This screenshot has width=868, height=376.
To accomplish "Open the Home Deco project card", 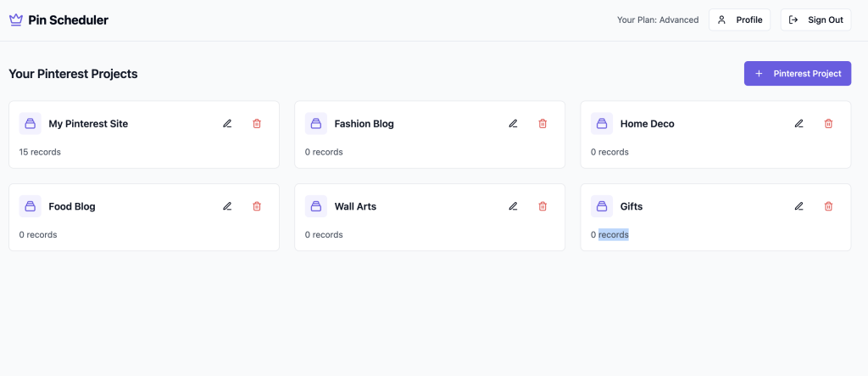I will 715,135.
